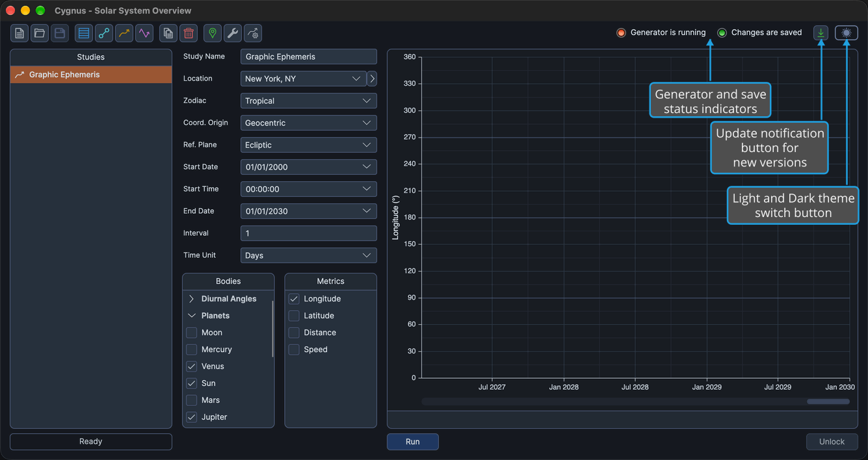
Task: Open the Time Unit Days dropdown
Action: point(308,255)
